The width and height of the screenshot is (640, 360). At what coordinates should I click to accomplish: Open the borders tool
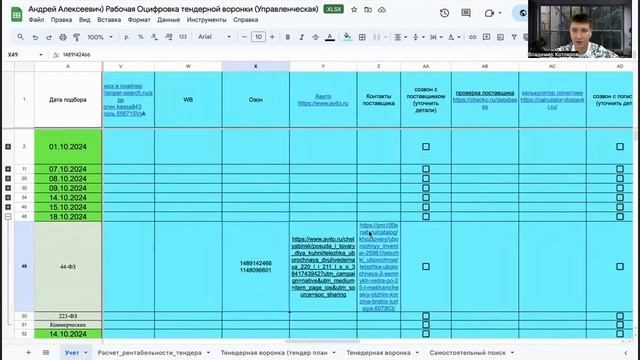pos(362,37)
